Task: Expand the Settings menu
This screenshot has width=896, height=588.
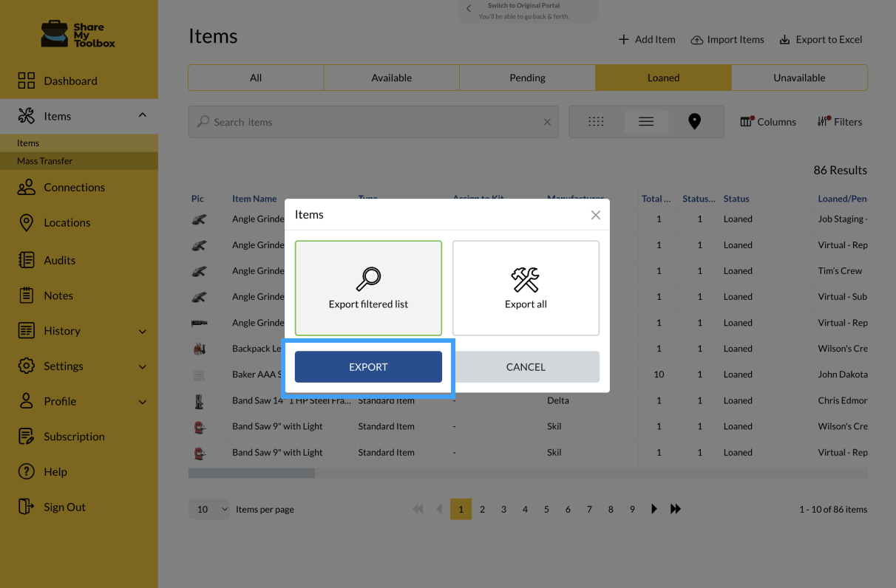Action: tap(64, 366)
